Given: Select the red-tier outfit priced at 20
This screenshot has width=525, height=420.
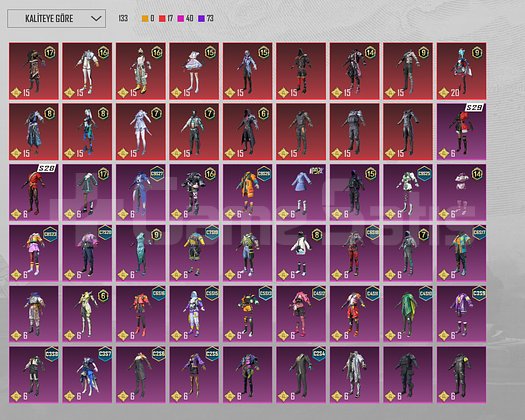Looking at the screenshot, I should click(x=461, y=71).
